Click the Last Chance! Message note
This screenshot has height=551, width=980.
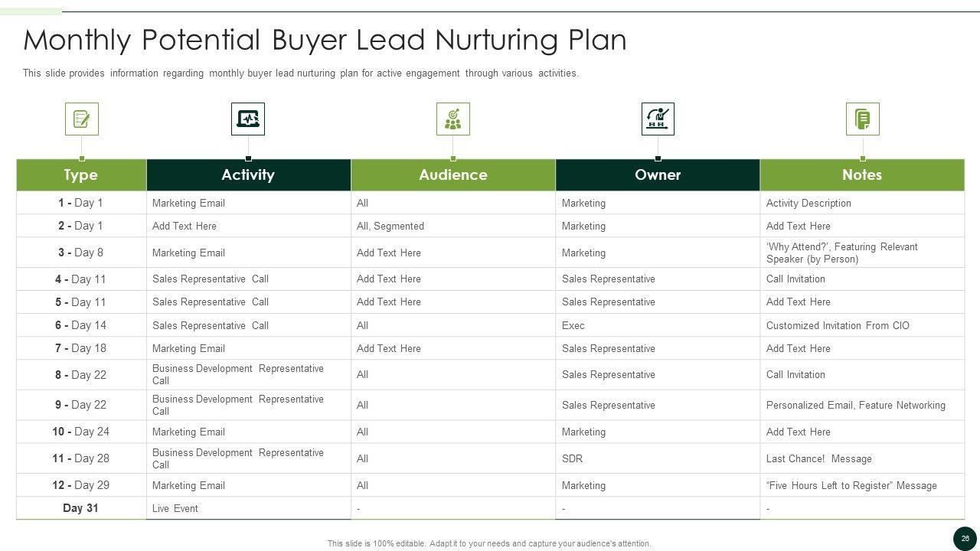(x=819, y=459)
